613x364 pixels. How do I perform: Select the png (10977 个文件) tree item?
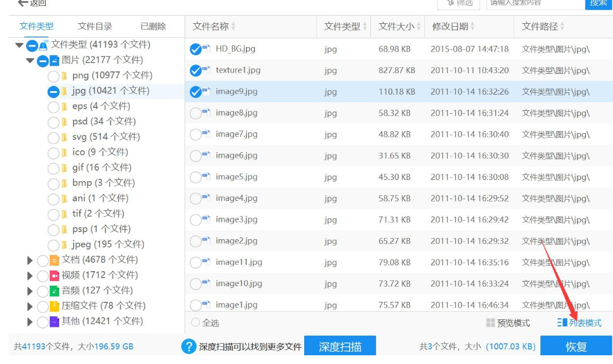pyautogui.click(x=112, y=75)
